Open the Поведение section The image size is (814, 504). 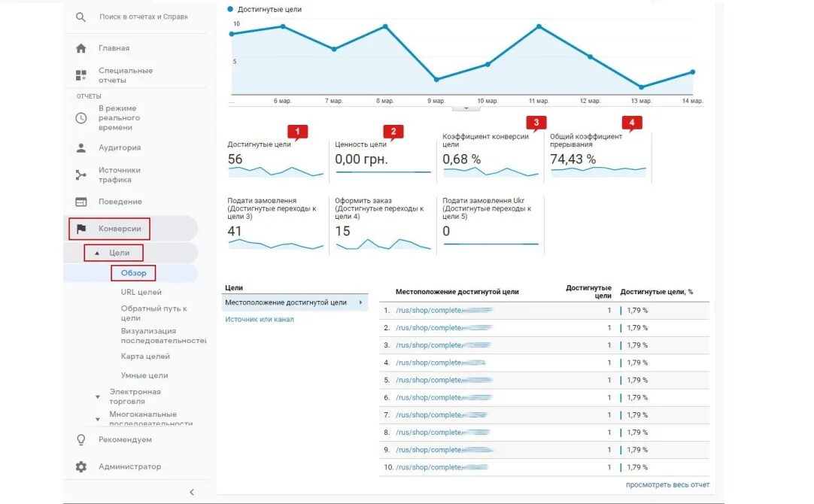point(120,202)
